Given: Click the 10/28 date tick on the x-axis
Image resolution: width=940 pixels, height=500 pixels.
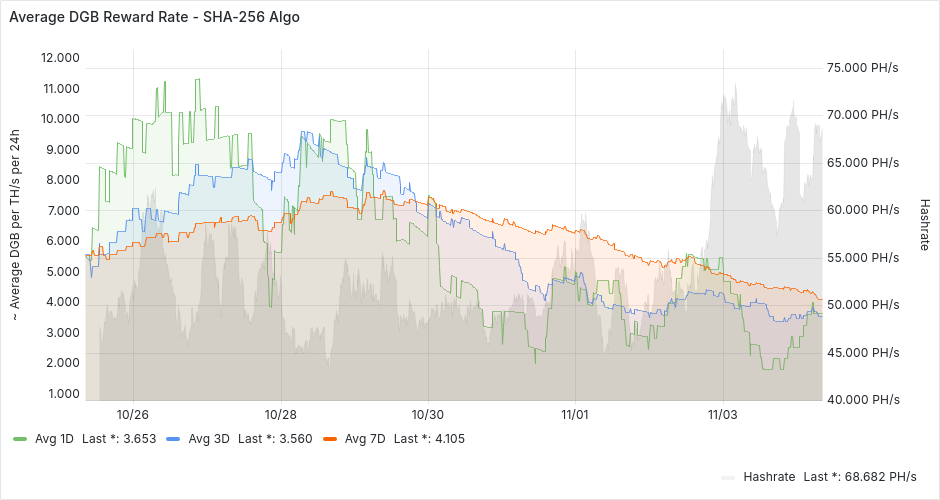Looking at the screenshot, I should pos(281,414).
